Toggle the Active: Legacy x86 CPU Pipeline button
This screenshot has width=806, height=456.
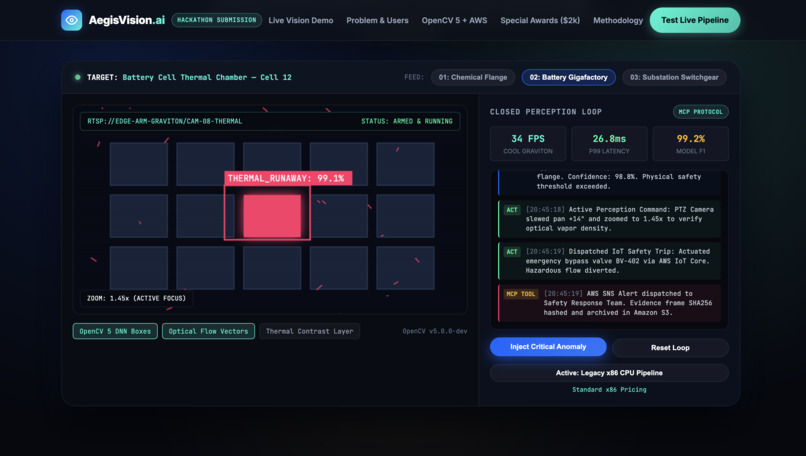click(x=609, y=373)
